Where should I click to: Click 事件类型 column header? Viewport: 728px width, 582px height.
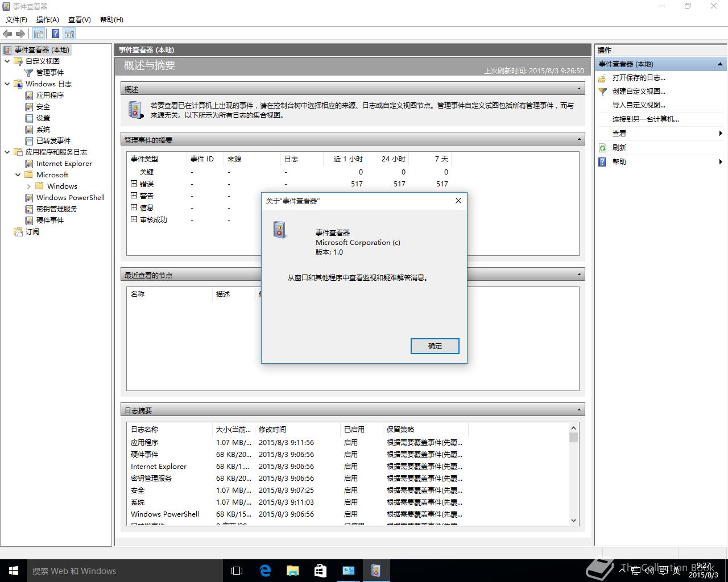click(156, 159)
